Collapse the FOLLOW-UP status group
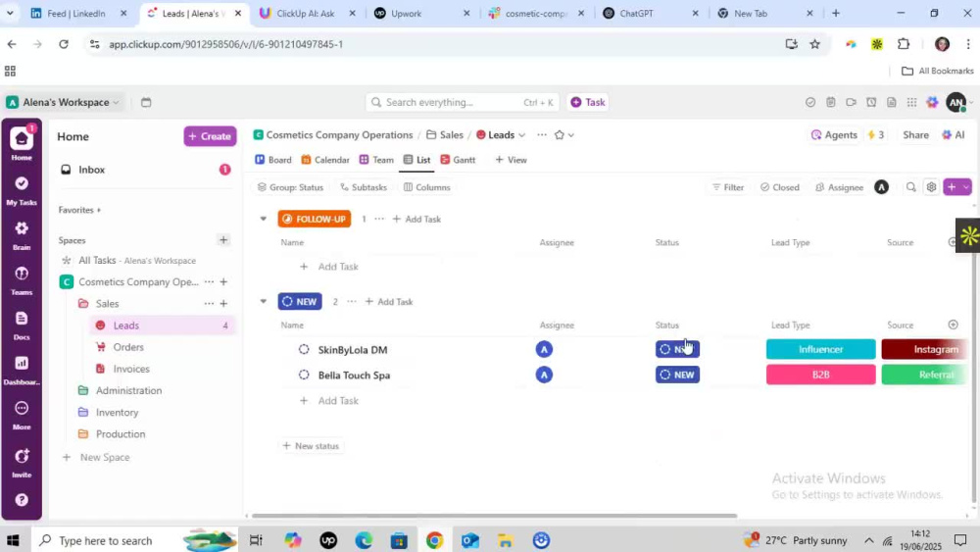Image resolution: width=980 pixels, height=552 pixels. click(x=263, y=219)
